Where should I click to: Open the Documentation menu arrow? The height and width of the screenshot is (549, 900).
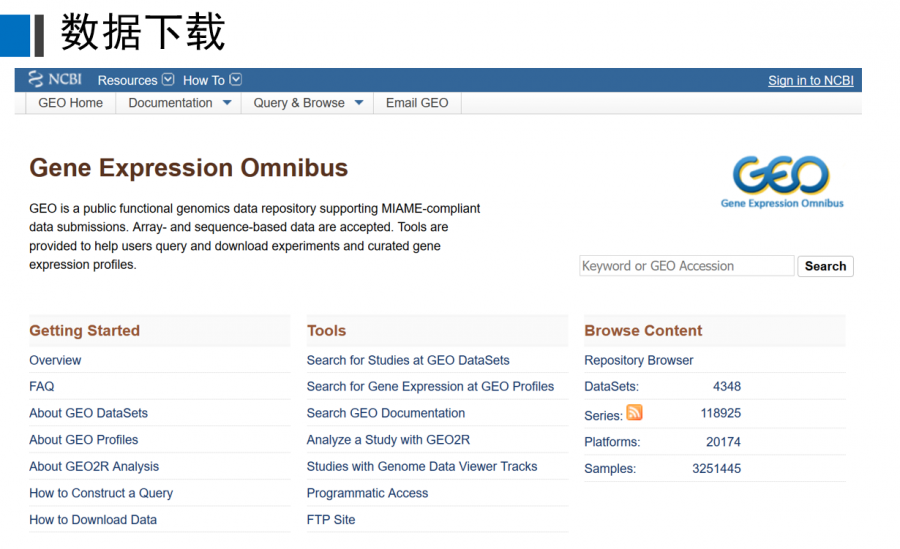[x=227, y=103]
